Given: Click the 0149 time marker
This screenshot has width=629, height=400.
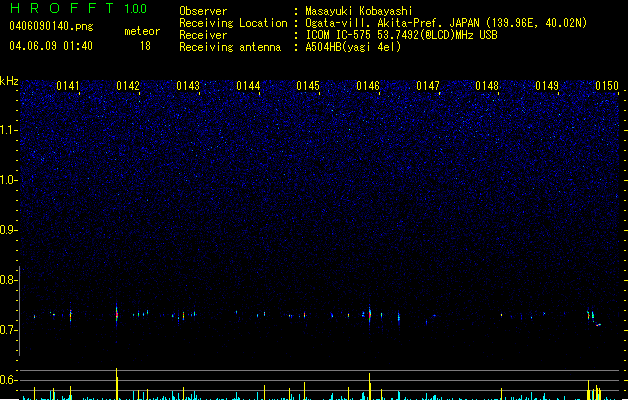Looking at the screenshot, I should pyautogui.click(x=547, y=86).
